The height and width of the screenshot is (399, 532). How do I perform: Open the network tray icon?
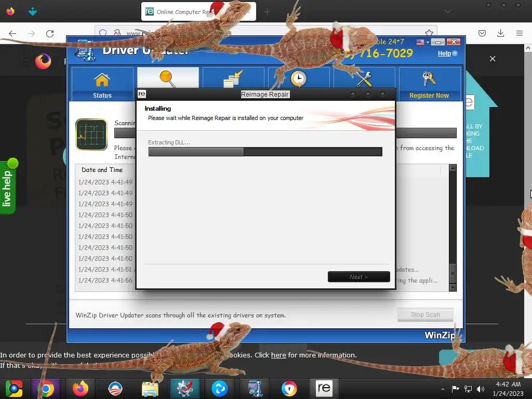[x=468, y=389]
